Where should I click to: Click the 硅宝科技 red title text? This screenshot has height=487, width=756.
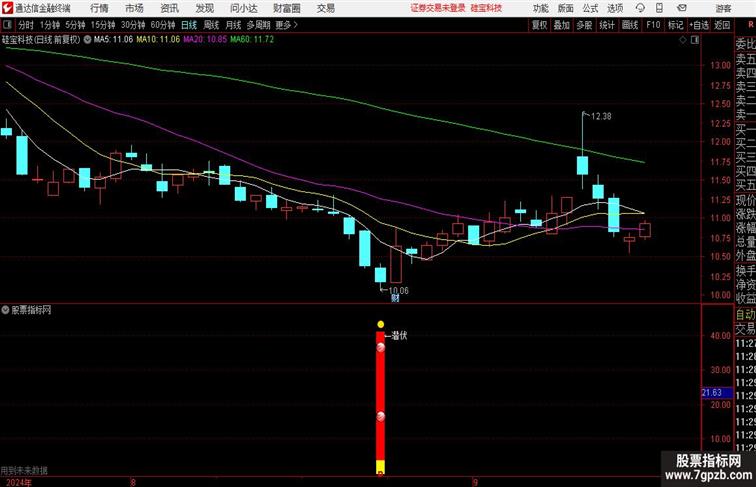[x=486, y=8]
